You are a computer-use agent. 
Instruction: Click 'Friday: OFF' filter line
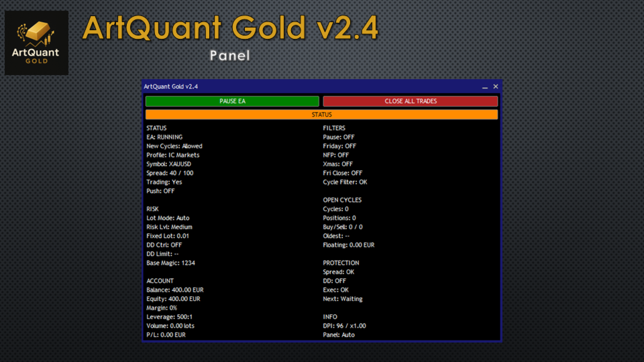click(339, 146)
